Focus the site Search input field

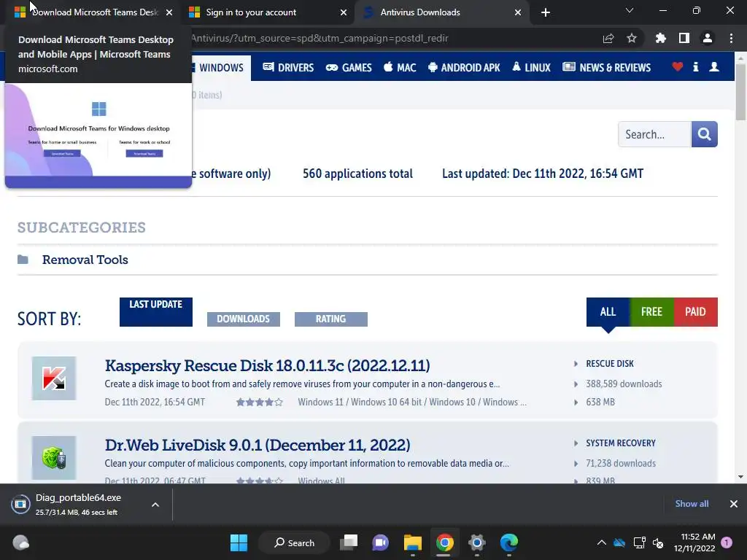[654, 134]
